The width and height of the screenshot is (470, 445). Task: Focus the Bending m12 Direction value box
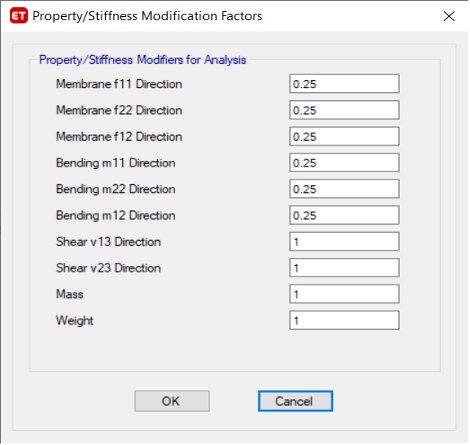click(x=344, y=215)
